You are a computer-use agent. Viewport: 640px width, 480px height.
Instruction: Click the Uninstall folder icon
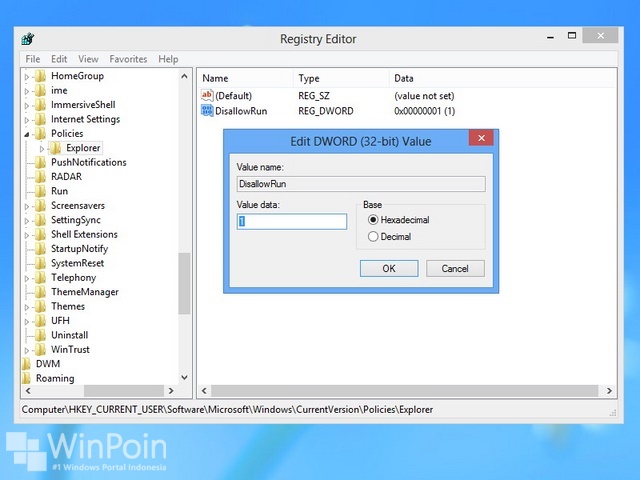(x=40, y=335)
